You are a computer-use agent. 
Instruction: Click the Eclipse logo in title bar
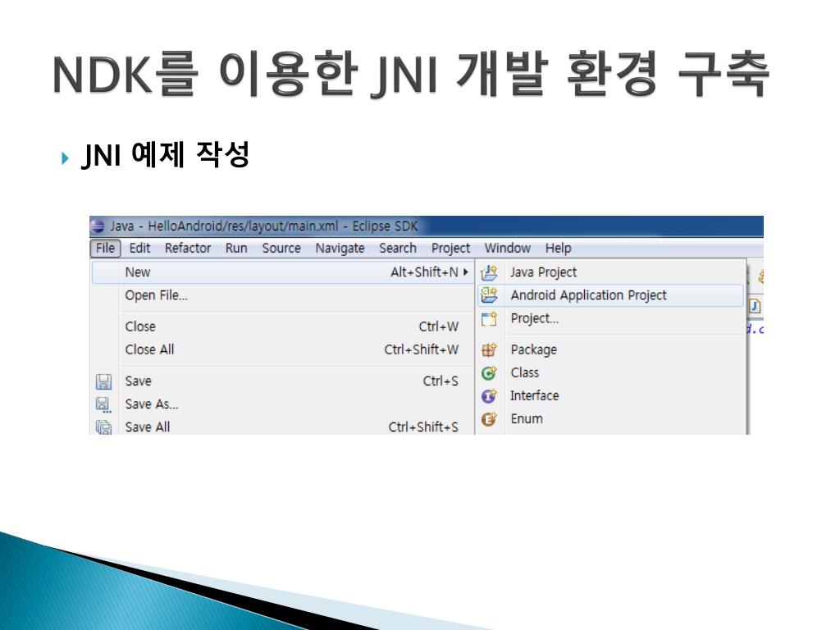[x=98, y=226]
